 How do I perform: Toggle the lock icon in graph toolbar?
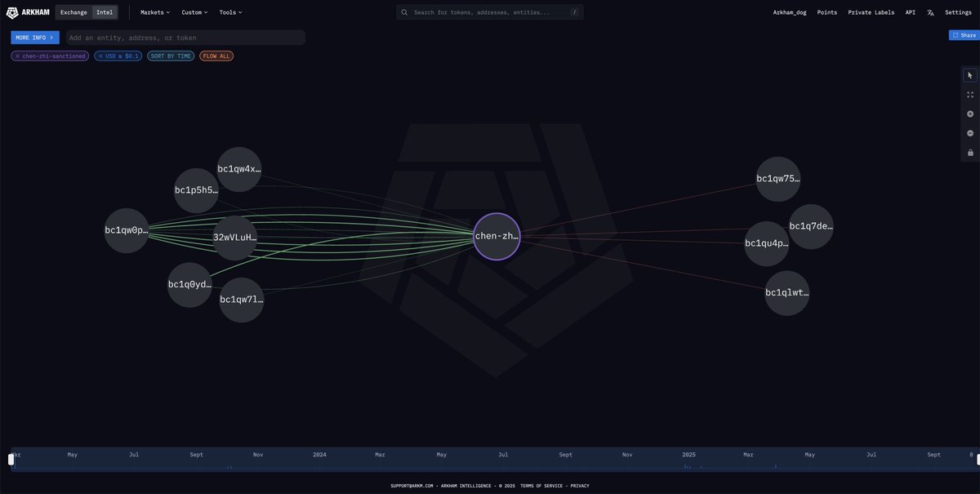pyautogui.click(x=970, y=153)
